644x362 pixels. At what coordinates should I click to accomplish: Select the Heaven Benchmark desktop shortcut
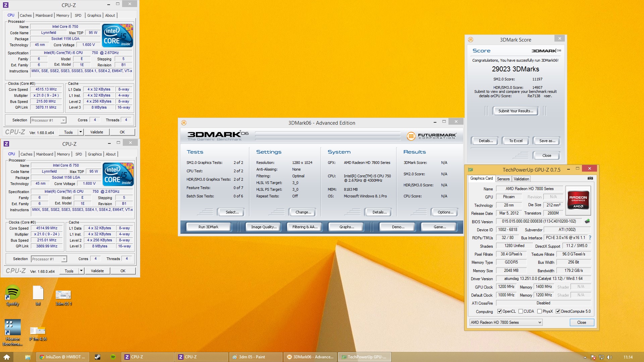(x=12, y=332)
